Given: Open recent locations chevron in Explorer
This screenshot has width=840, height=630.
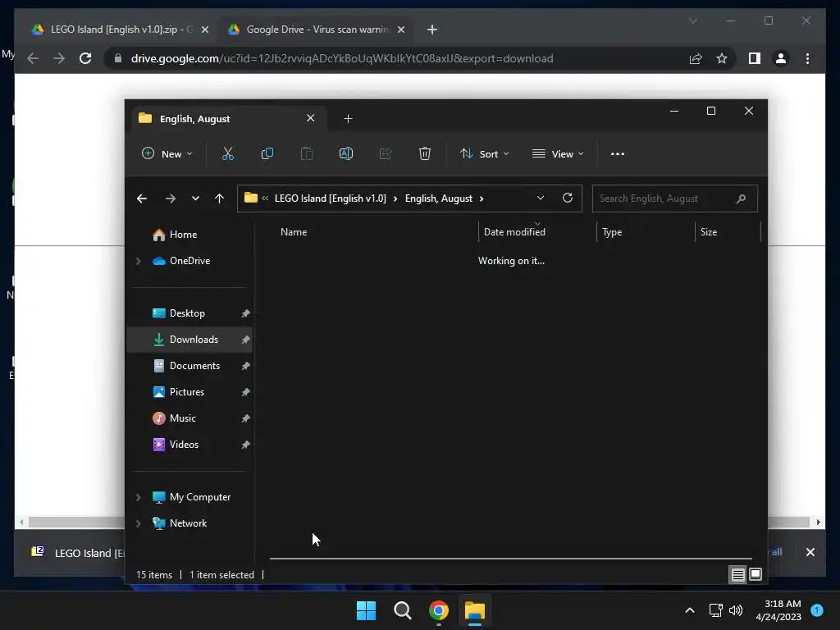Looking at the screenshot, I should point(195,199).
